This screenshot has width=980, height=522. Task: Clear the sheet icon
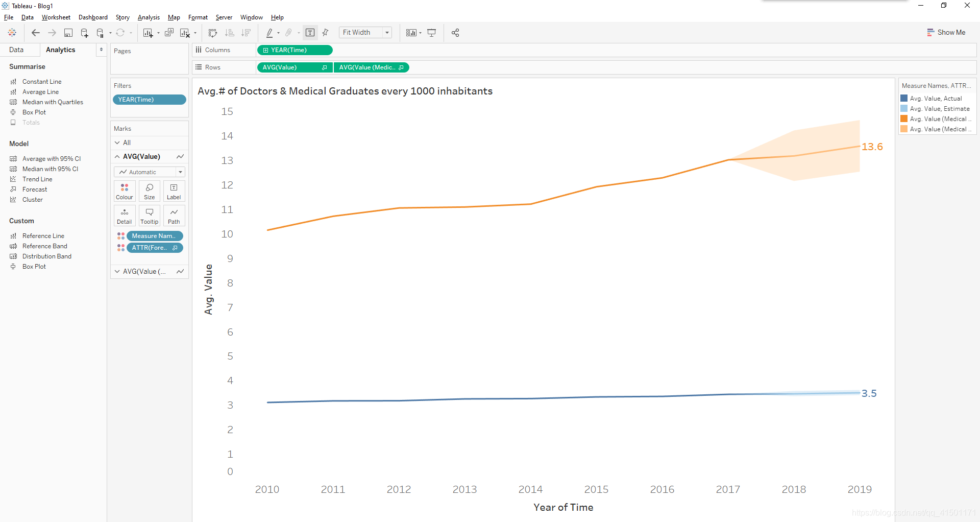[185, 33]
